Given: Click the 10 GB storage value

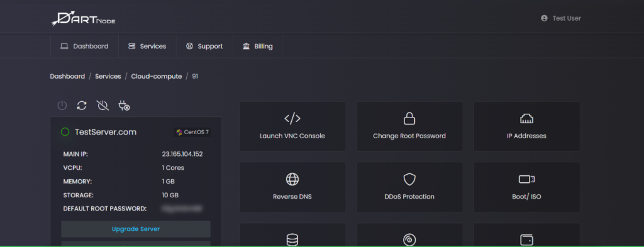Looking at the screenshot, I should 170,195.
